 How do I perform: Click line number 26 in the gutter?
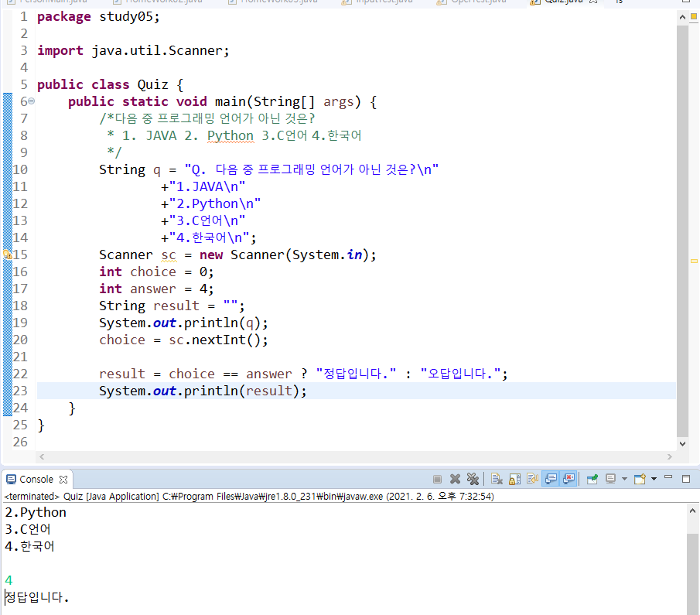(20, 442)
